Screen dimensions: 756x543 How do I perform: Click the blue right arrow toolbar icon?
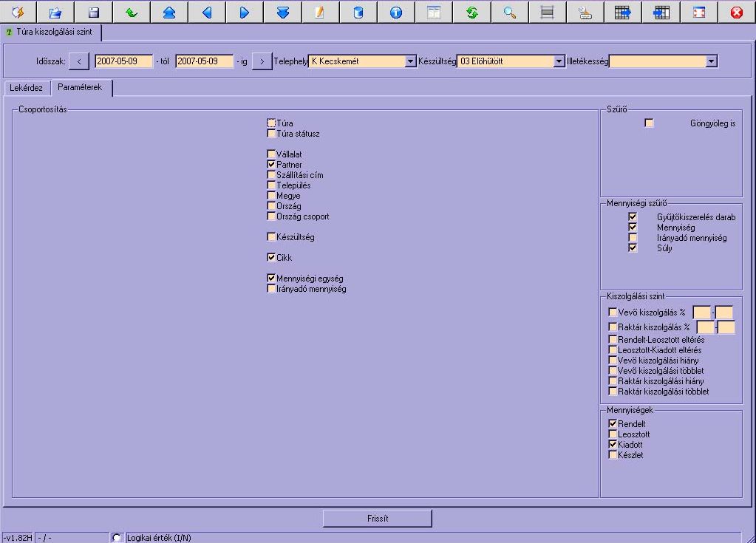(x=245, y=12)
